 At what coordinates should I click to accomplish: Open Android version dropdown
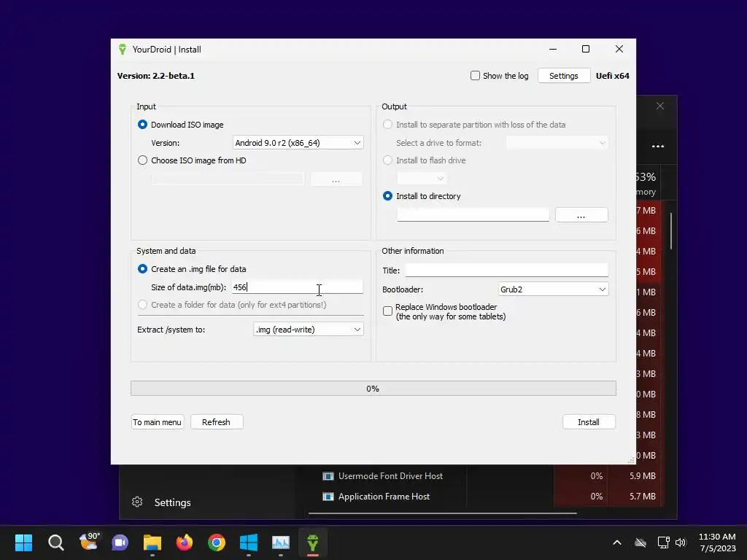point(298,143)
